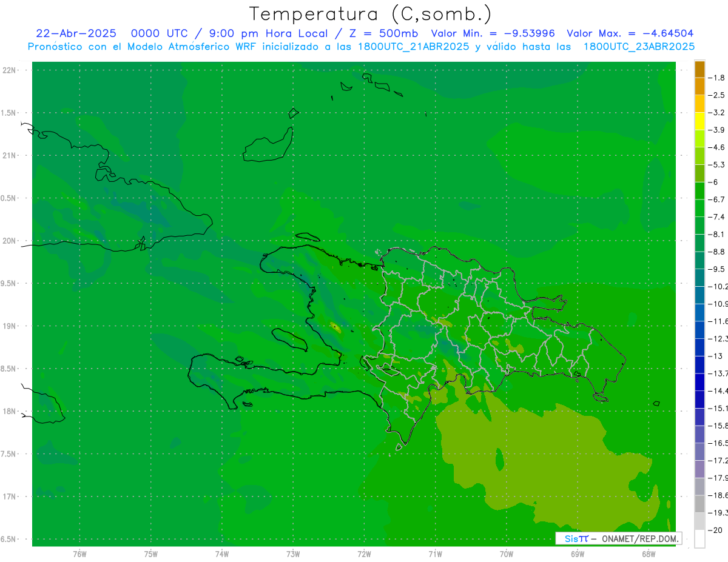
Task: Click the "68W" longitude label
Action: [x=649, y=554]
